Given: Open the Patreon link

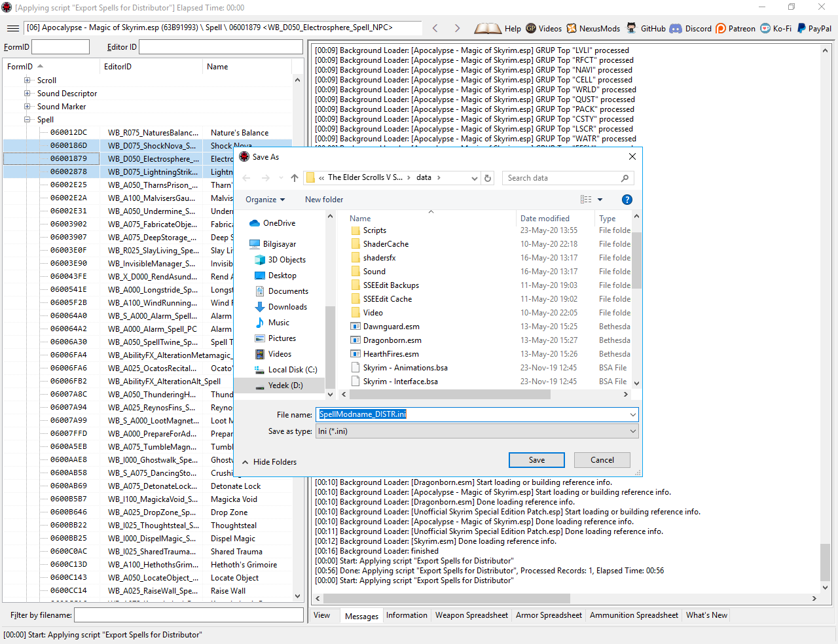Looking at the screenshot, I should tap(721, 28).
